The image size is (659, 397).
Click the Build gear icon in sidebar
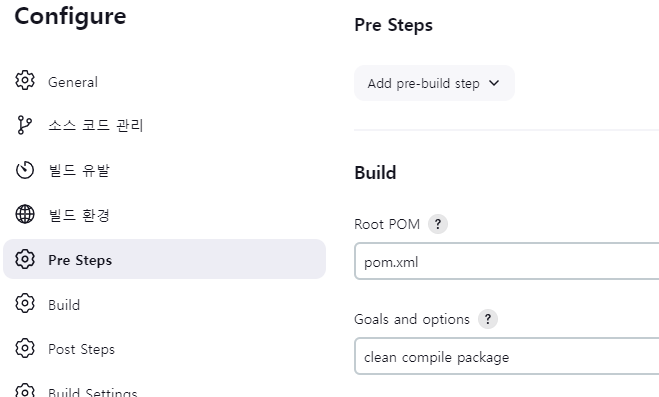(25, 303)
